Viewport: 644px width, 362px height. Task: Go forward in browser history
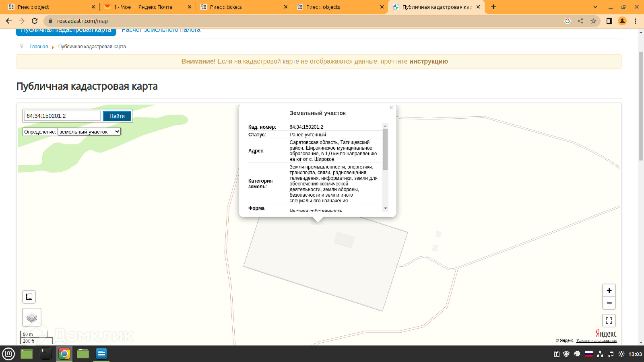point(22,21)
